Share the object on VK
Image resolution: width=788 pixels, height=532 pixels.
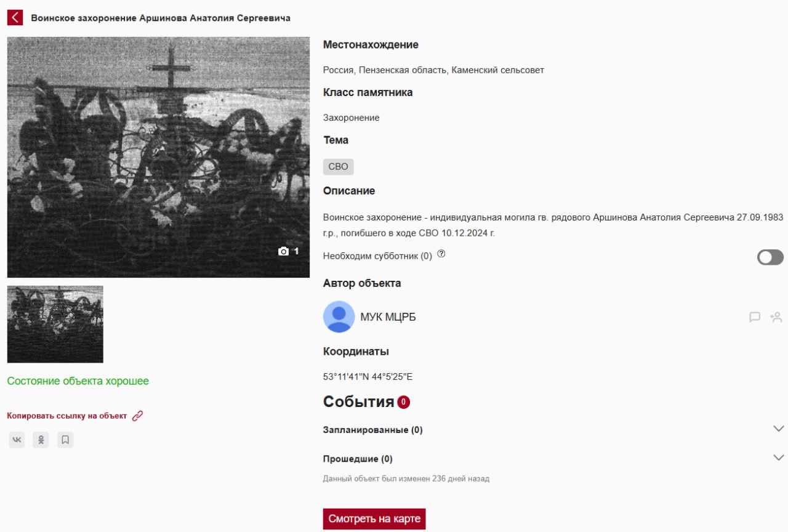pos(17,440)
